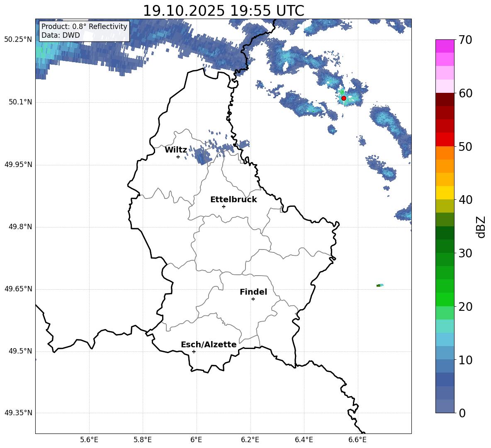
Task: Click the orange colorbar band just below 50
Action: tap(445, 153)
